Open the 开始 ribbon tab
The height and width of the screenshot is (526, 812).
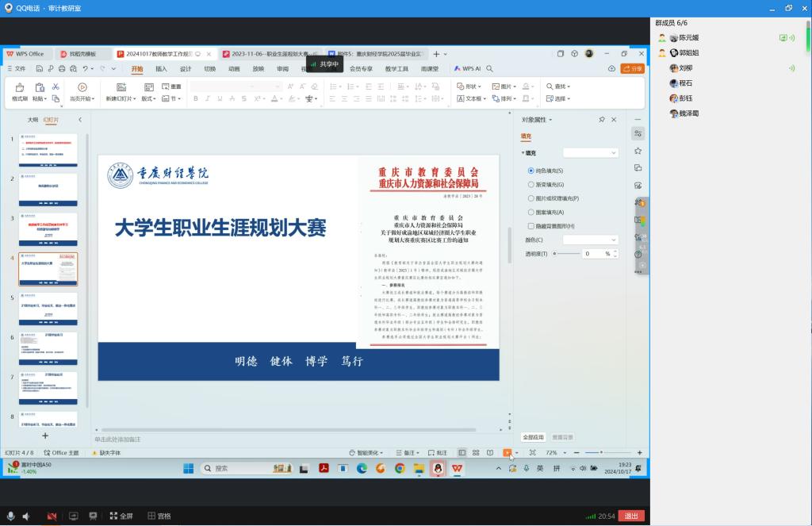136,68
